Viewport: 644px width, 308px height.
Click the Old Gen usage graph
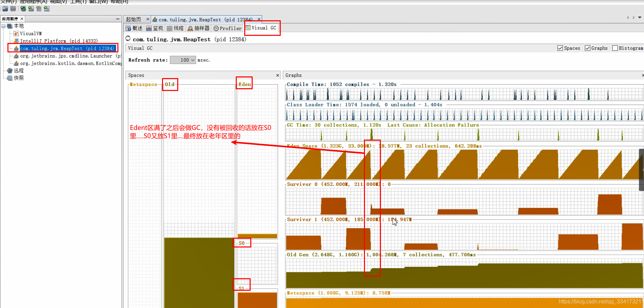pyautogui.click(x=464, y=274)
